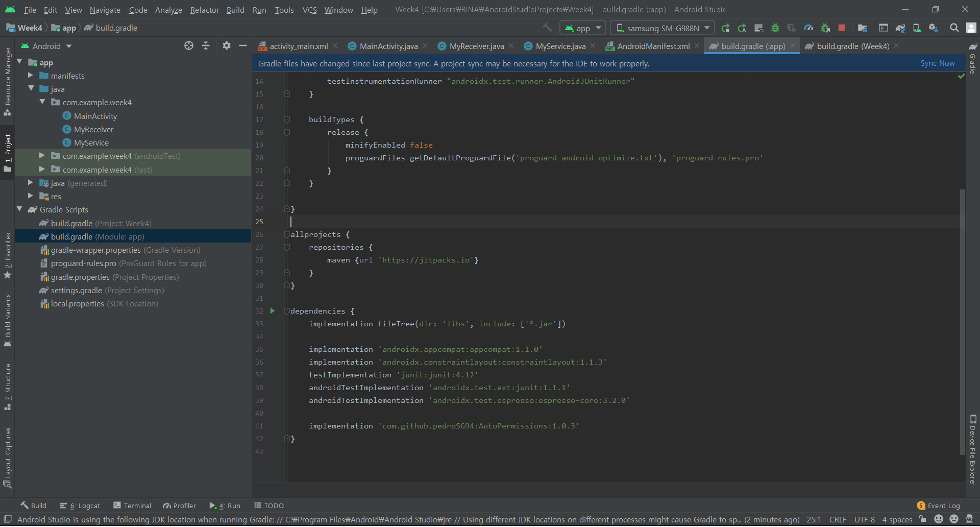
Task: Click the Sync Now link
Action: [938, 63]
